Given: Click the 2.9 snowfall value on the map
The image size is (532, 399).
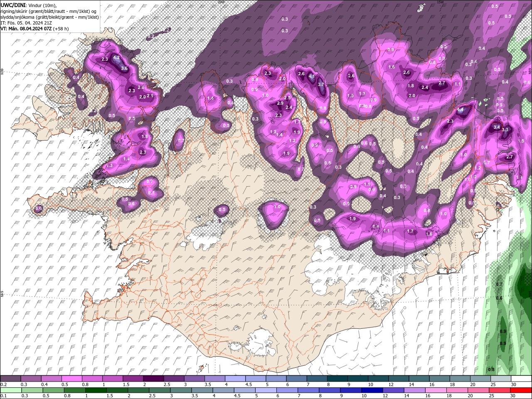Looking at the screenshot, I should [280, 103].
